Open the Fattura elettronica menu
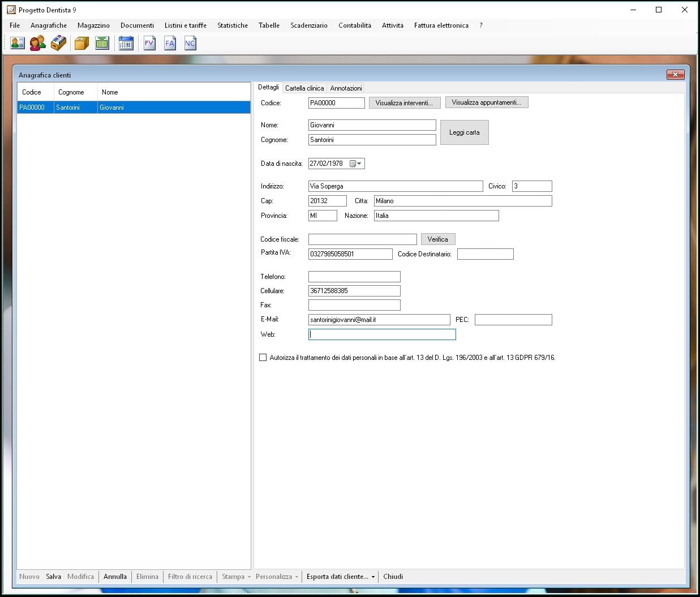 click(x=441, y=25)
